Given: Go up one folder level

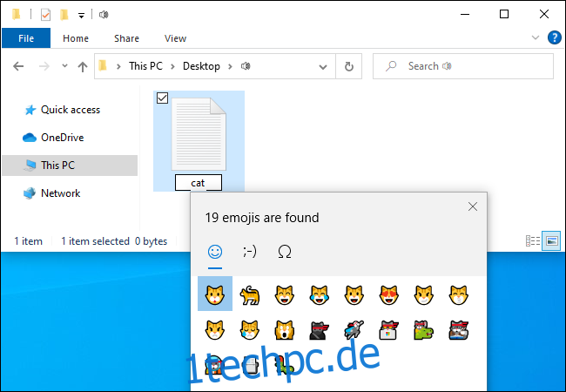Looking at the screenshot, I should point(83,66).
